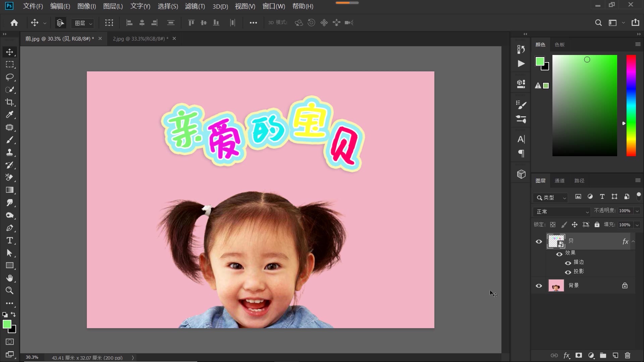This screenshot has width=644, height=362.
Task: Hide the 背景 layer
Action: (539, 286)
